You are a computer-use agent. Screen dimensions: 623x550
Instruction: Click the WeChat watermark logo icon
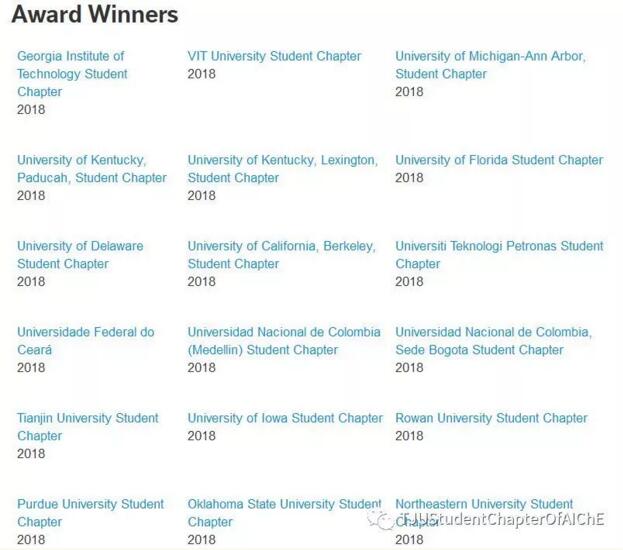pyautogui.click(x=381, y=519)
